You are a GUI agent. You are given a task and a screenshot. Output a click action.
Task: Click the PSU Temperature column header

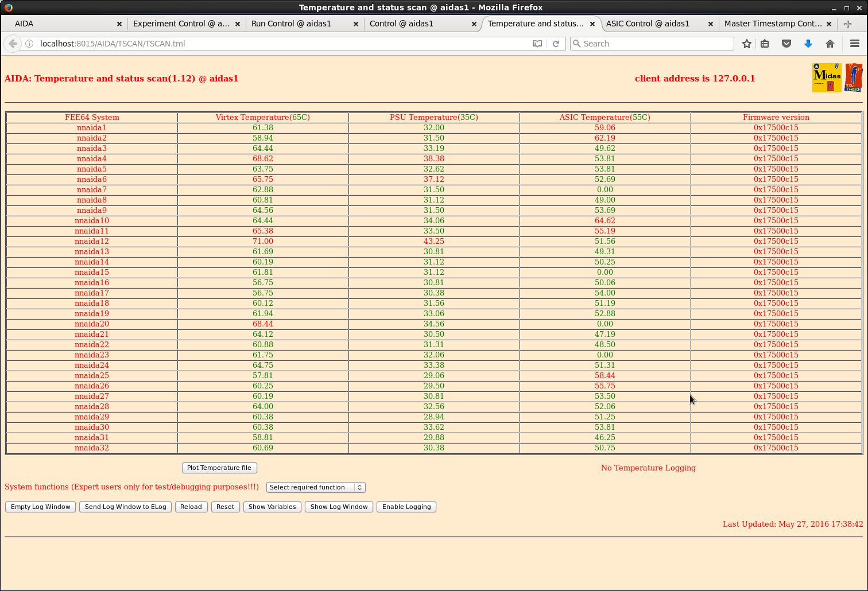point(434,118)
